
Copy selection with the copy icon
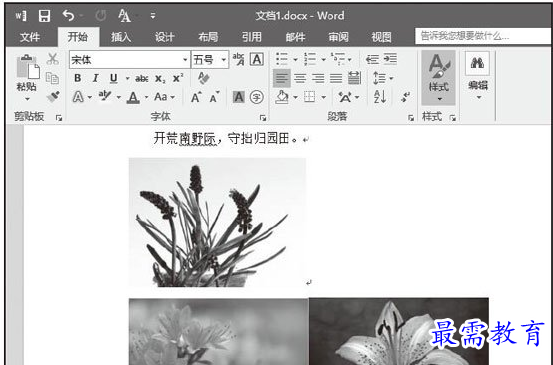(x=53, y=78)
